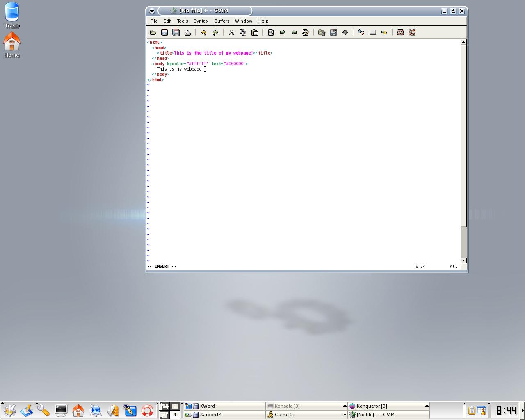Click the Find Next green arrow icon
The image size is (525, 420).
tap(282, 32)
